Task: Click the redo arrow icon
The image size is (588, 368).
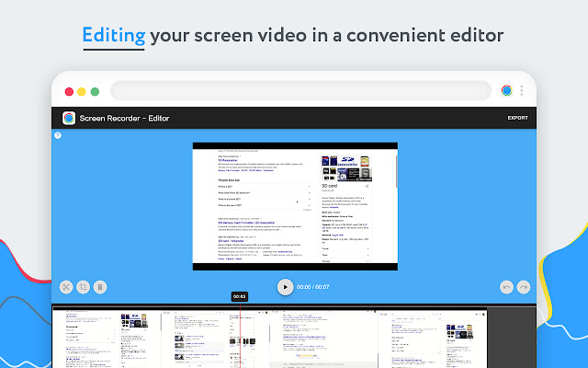Action: tap(524, 287)
